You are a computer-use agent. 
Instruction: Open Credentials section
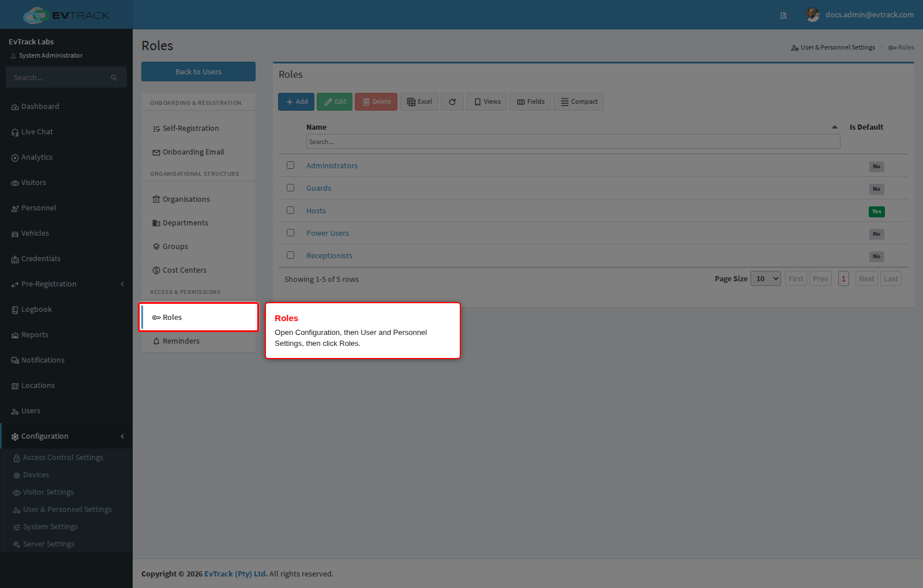point(66,259)
